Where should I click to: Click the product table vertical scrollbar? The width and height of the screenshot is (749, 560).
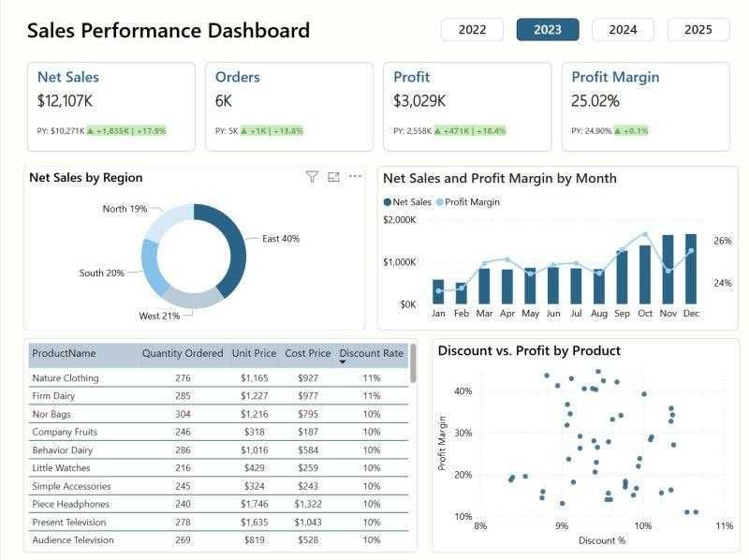pyautogui.click(x=413, y=363)
